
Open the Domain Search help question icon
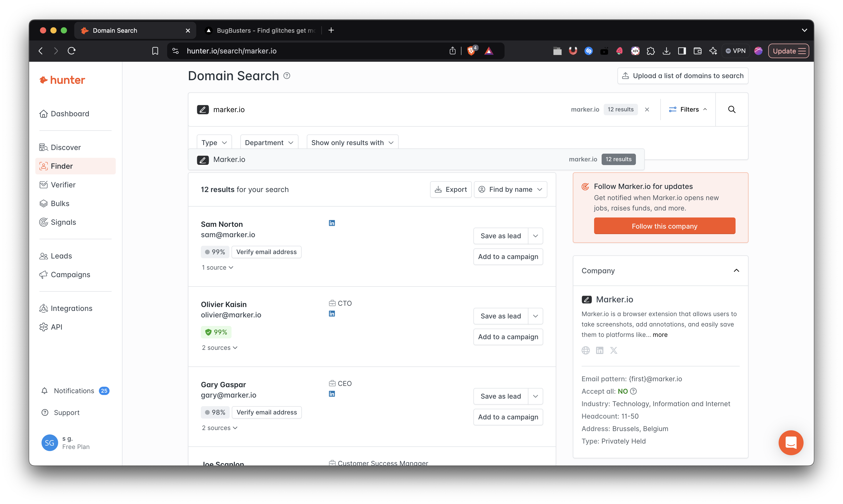pos(287,76)
